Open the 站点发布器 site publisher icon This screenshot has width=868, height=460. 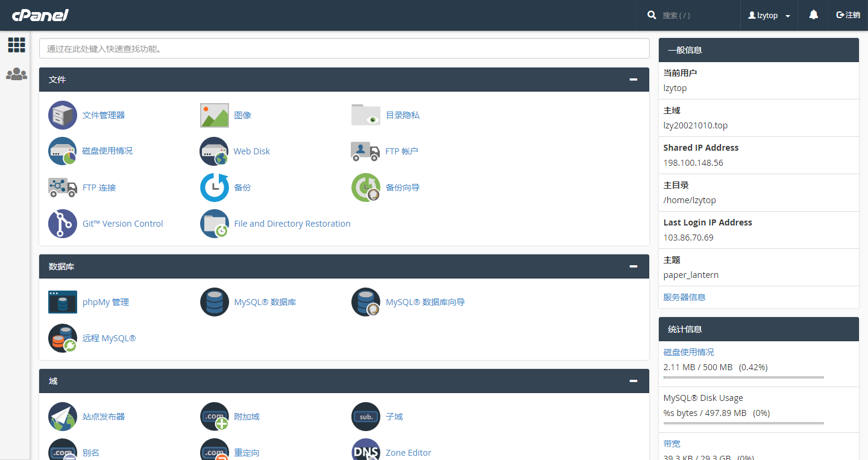coord(63,417)
